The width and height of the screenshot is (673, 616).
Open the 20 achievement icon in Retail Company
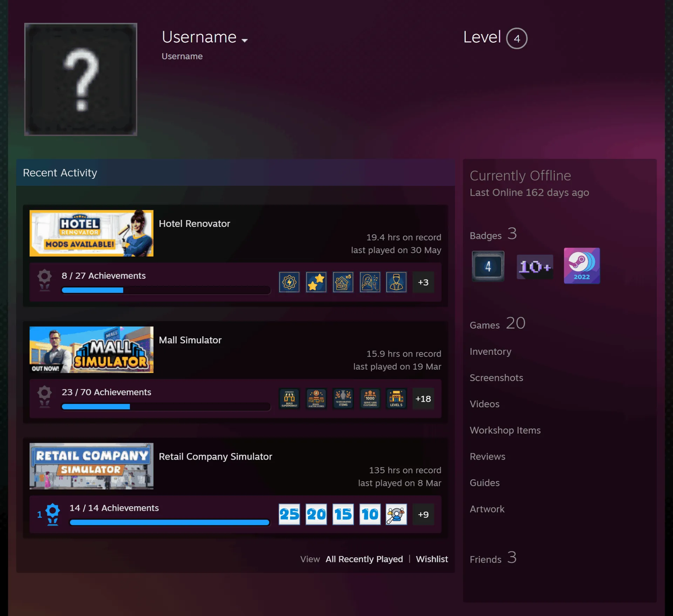coord(316,514)
